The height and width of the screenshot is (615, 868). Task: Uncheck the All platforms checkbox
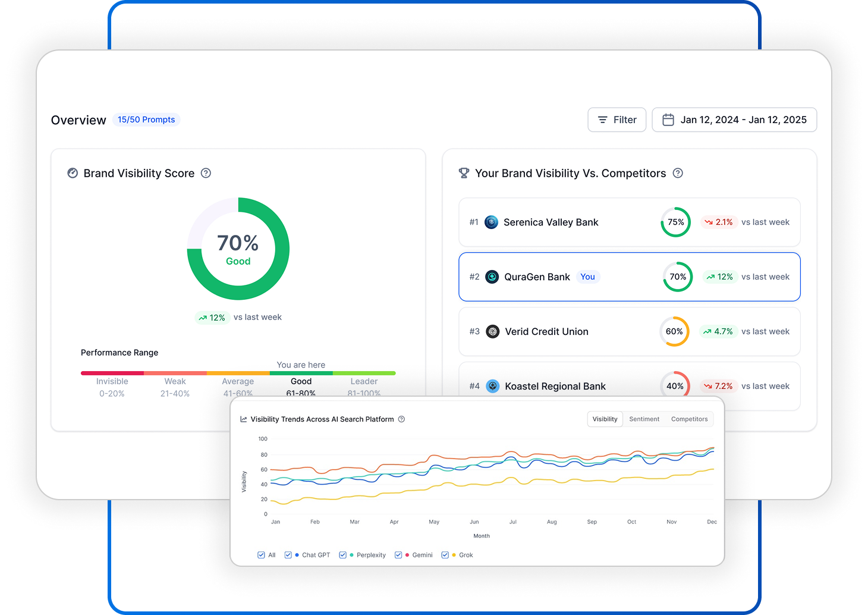pos(261,554)
